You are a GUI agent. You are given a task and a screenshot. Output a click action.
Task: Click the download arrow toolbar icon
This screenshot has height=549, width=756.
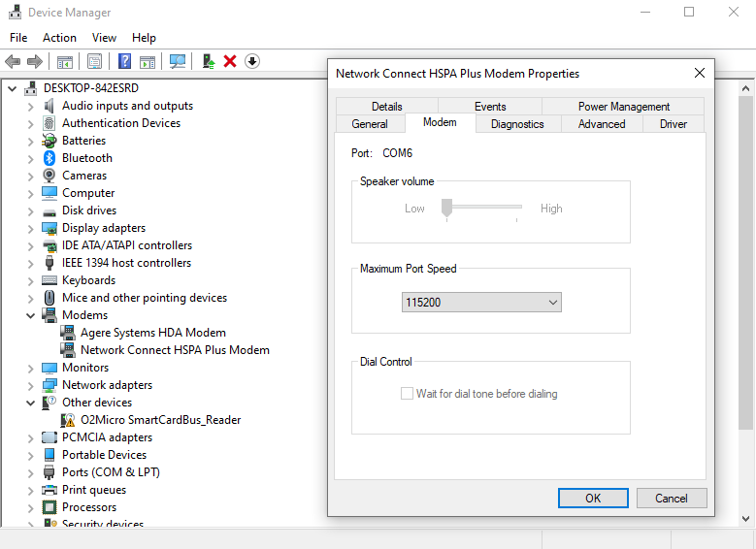pyautogui.click(x=252, y=61)
